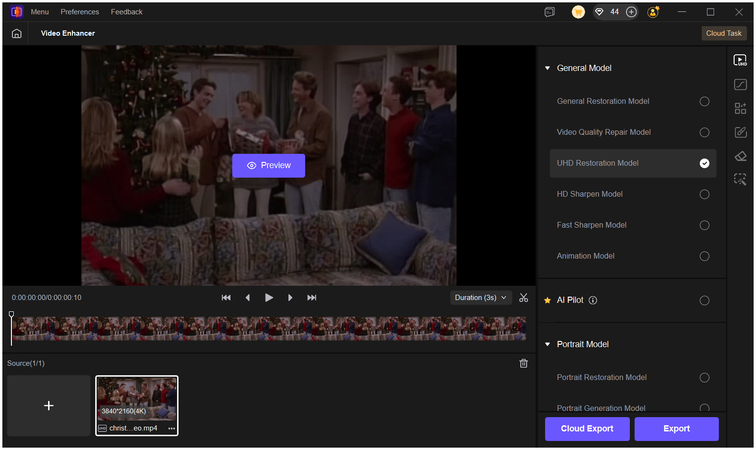The image size is (756, 450).
Task: Play the video preview
Action: (x=269, y=297)
